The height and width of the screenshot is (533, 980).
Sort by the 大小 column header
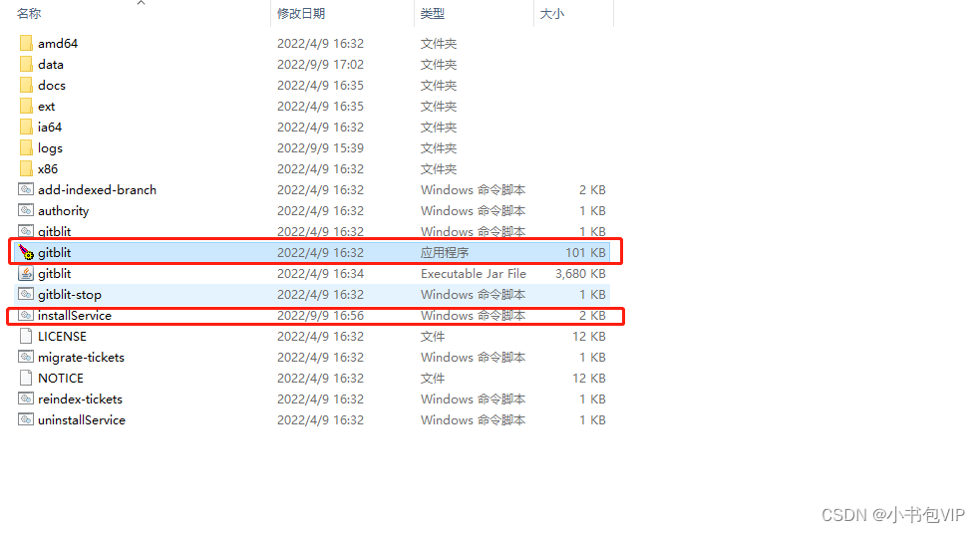click(552, 13)
